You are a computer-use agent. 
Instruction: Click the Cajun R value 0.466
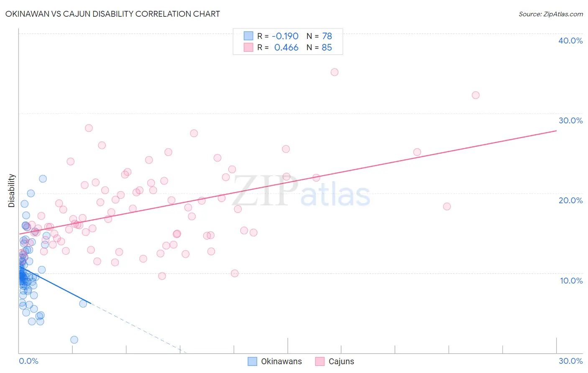pyautogui.click(x=286, y=47)
